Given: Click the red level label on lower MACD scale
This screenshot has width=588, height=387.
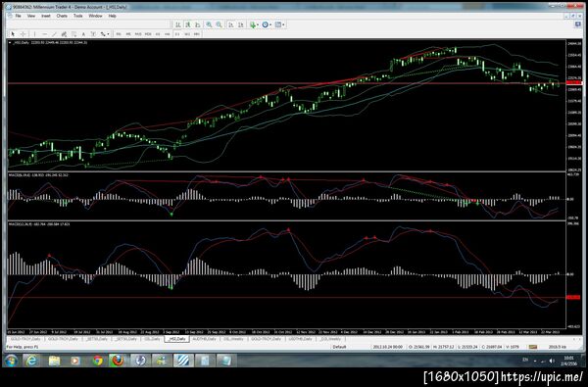Looking at the screenshot, I should (x=573, y=297).
